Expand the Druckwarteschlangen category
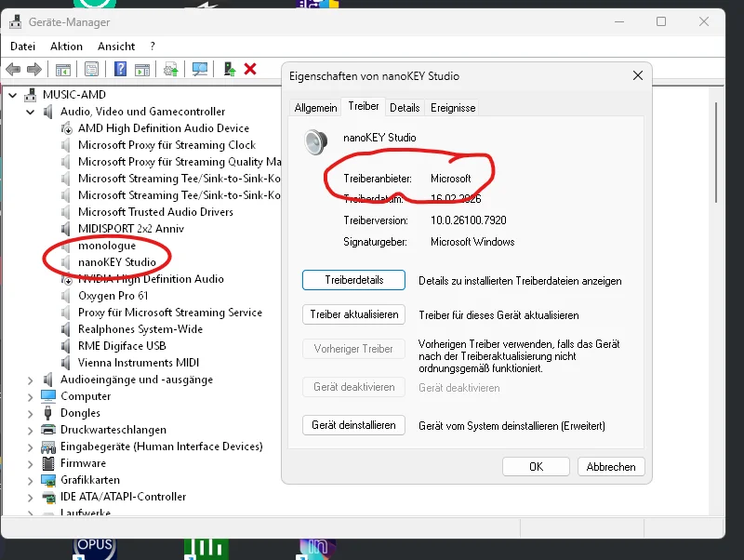 click(31, 431)
